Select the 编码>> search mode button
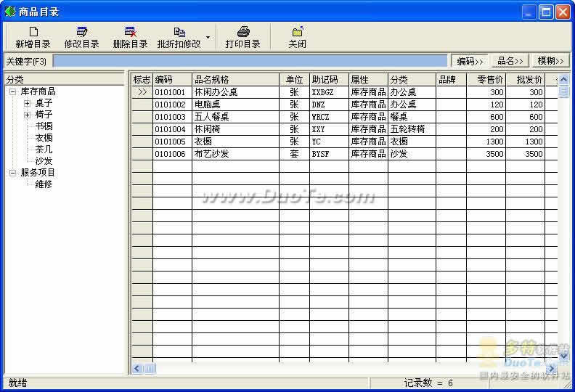Image resolution: width=575 pixels, height=392 pixels. click(x=470, y=61)
